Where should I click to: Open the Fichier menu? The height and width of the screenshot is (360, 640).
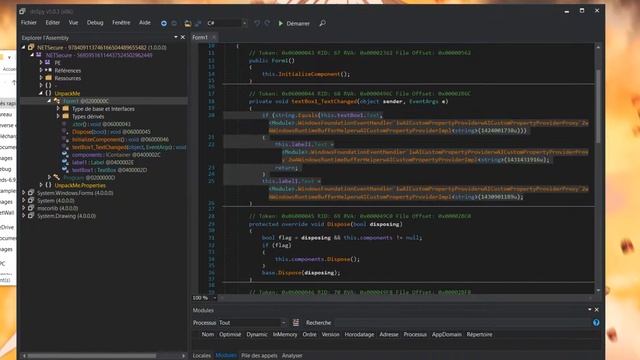point(29,23)
